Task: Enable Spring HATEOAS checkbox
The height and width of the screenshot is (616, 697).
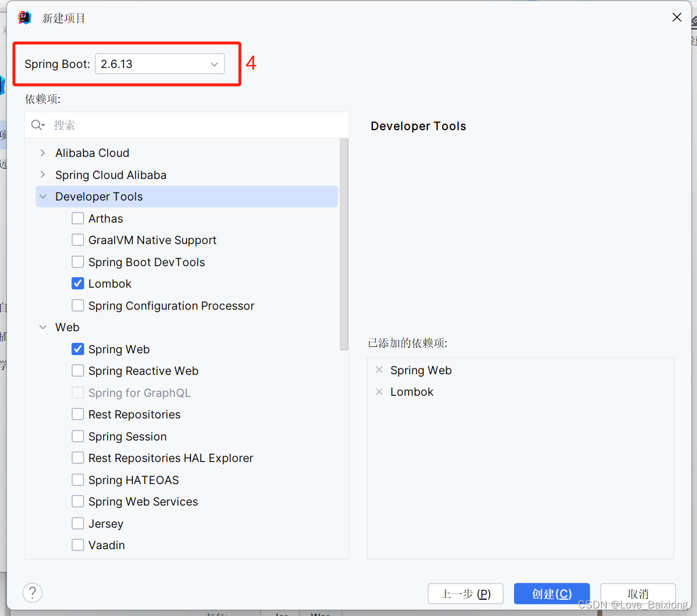Action: tap(78, 480)
